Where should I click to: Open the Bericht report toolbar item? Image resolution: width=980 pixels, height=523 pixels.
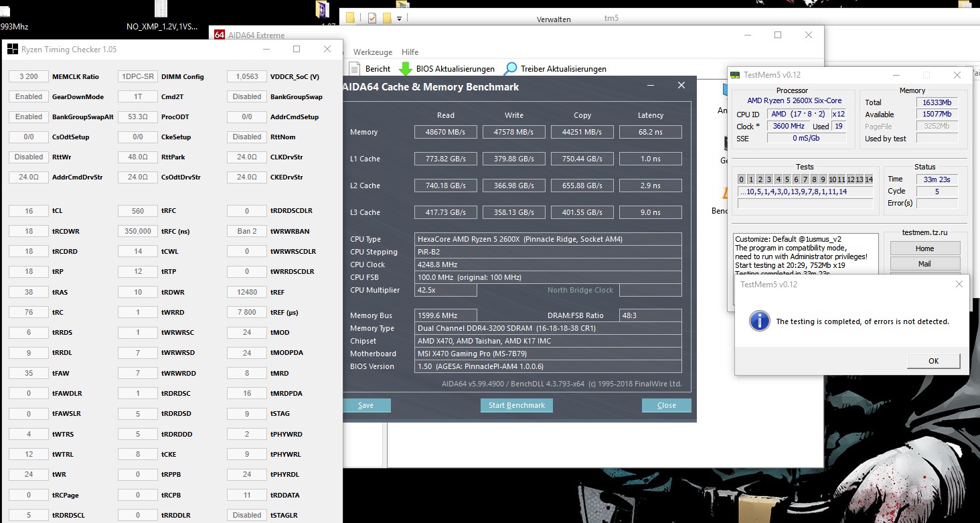click(370, 68)
